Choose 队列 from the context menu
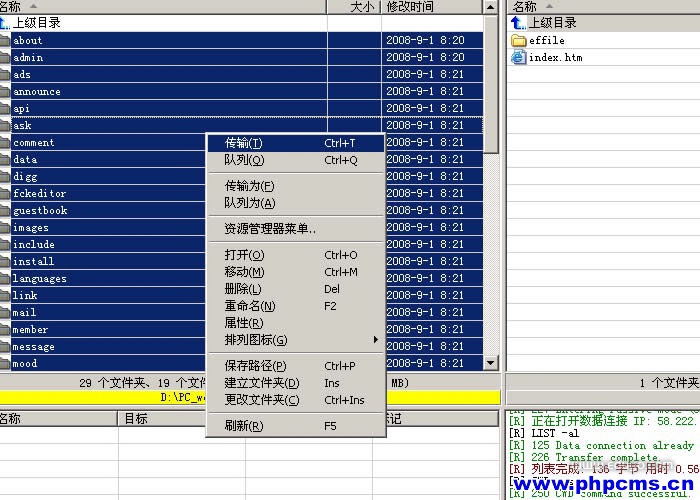Viewport: 700px width, 500px height. pyautogui.click(x=244, y=160)
